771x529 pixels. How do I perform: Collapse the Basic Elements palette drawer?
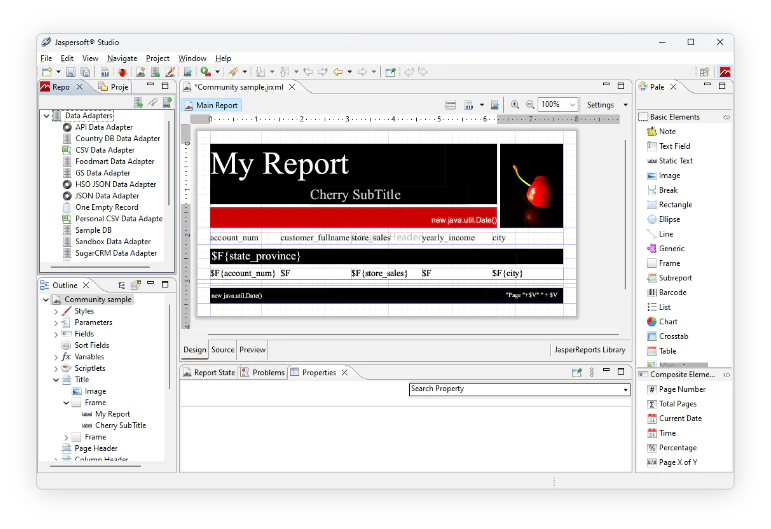coord(726,117)
